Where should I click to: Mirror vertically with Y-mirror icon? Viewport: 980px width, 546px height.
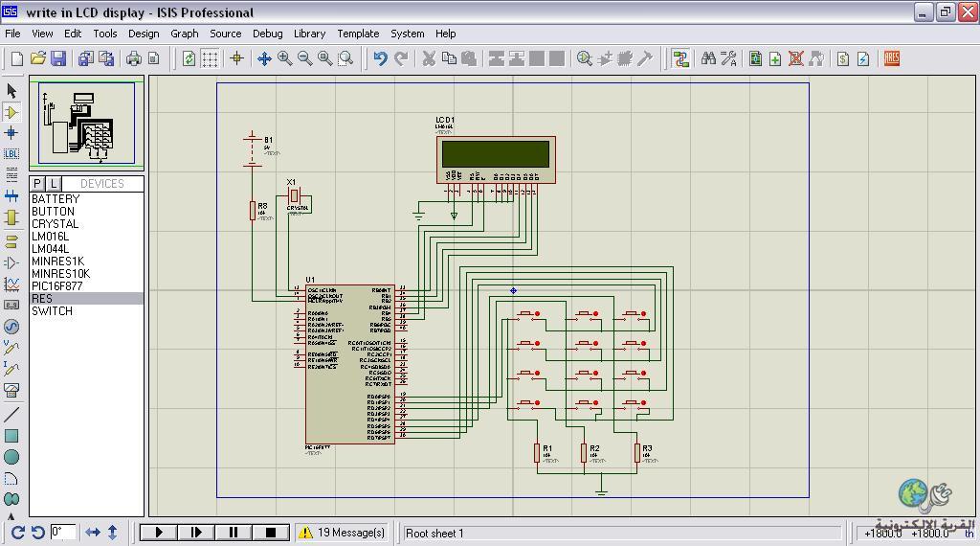(113, 533)
